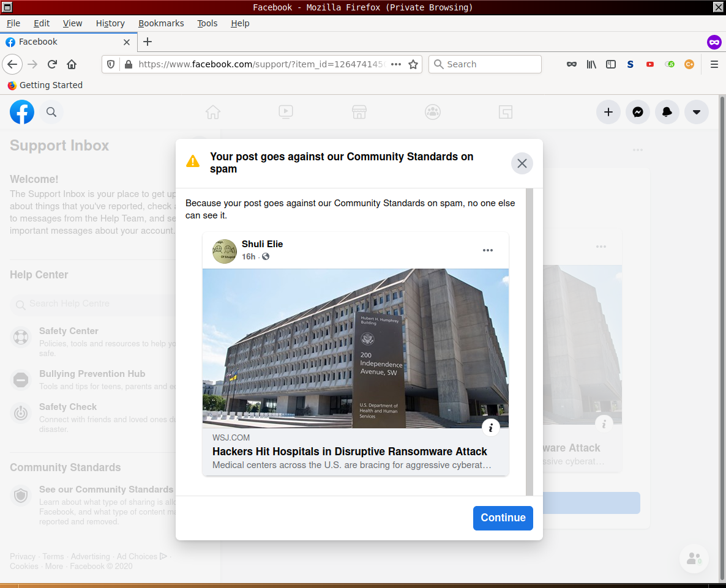
Task: Click the Facebook logo icon
Action: (22, 112)
